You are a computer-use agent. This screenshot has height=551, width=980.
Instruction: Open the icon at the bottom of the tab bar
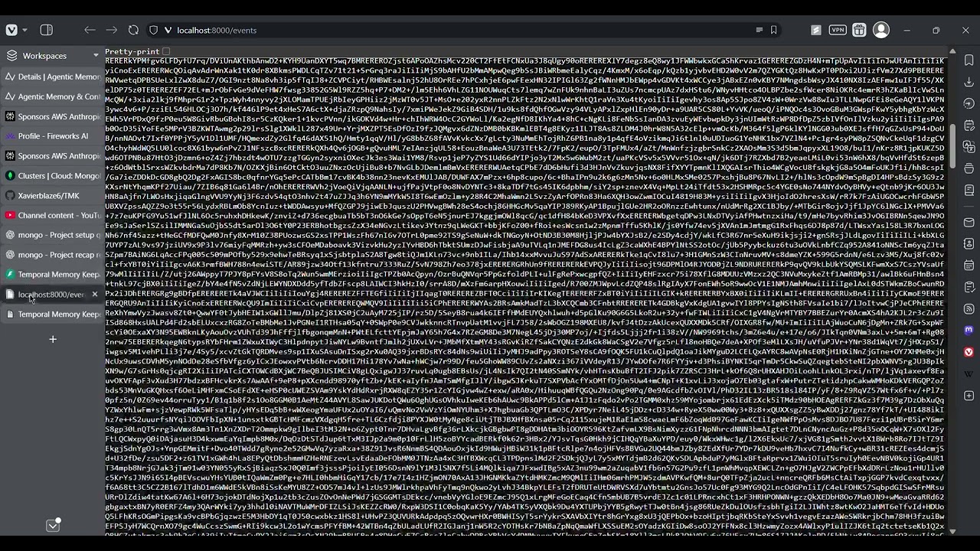point(53,525)
